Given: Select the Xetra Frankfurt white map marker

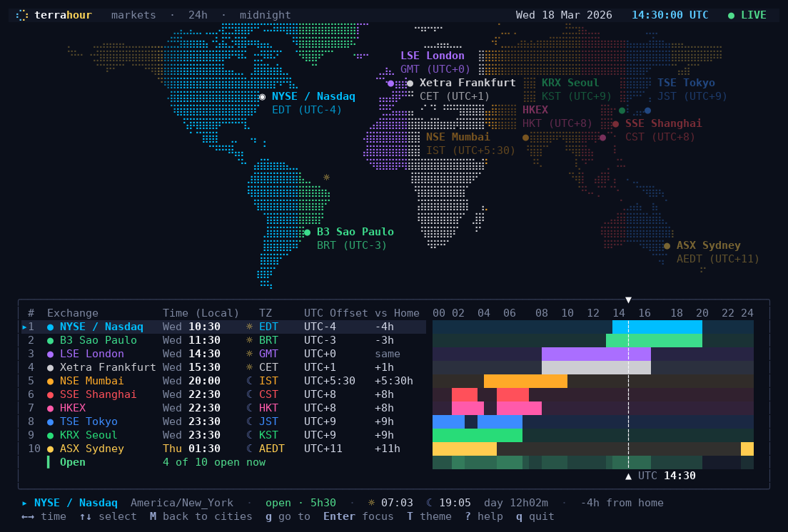Looking at the screenshot, I should tap(410, 83).
